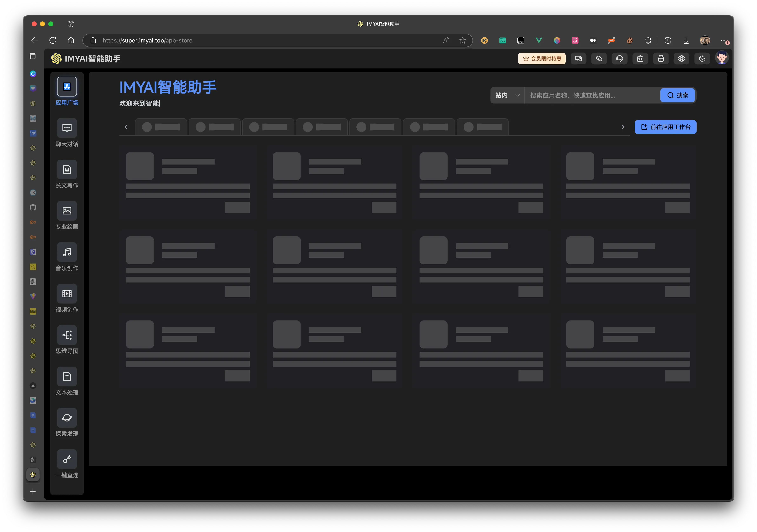The width and height of the screenshot is (757, 532).
Task: Open the daily check-in calendar icon
Action: (640, 59)
